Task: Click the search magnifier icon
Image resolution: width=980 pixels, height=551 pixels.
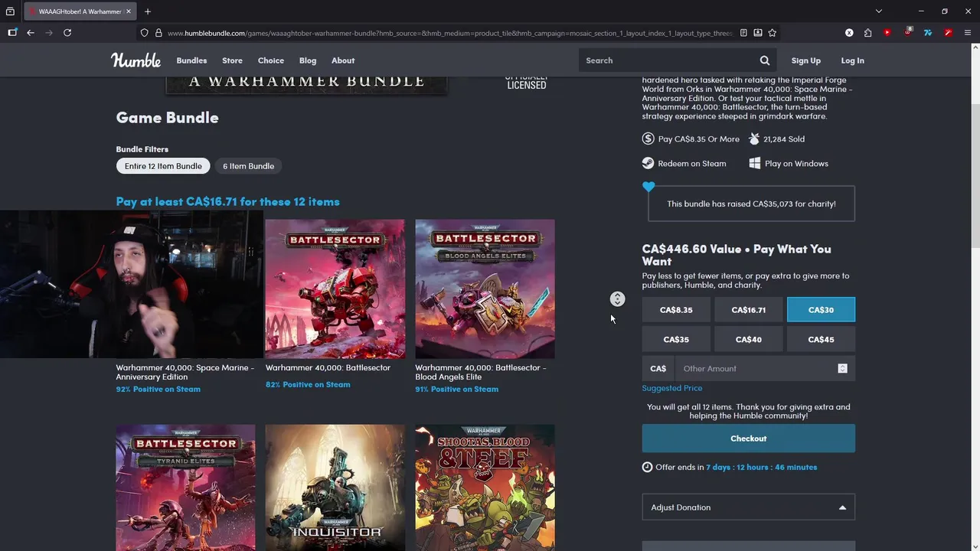Action: [x=765, y=60]
